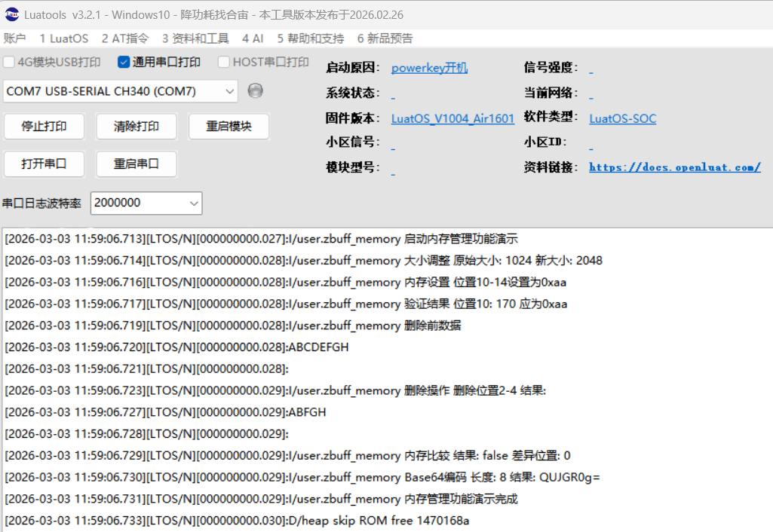Viewport: 773px width, 532px height.
Task: Expand the 2000000 baud rate dropdown
Action: (x=146, y=203)
